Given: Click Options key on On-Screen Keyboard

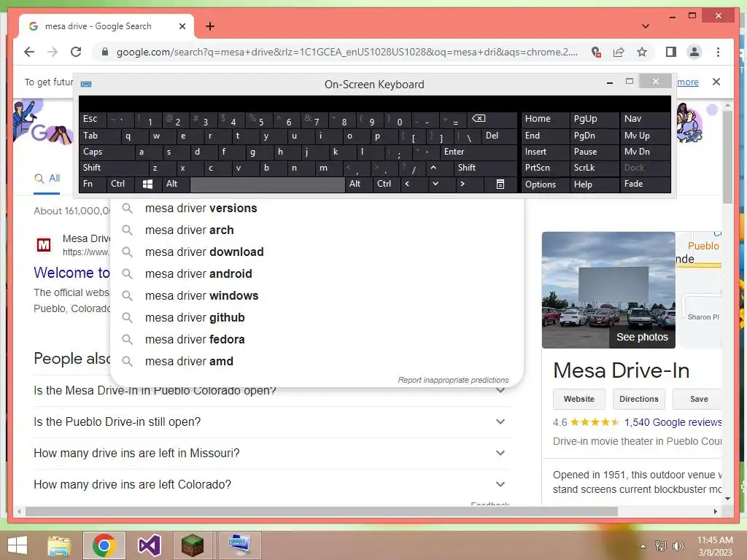Looking at the screenshot, I should tap(545, 184).
